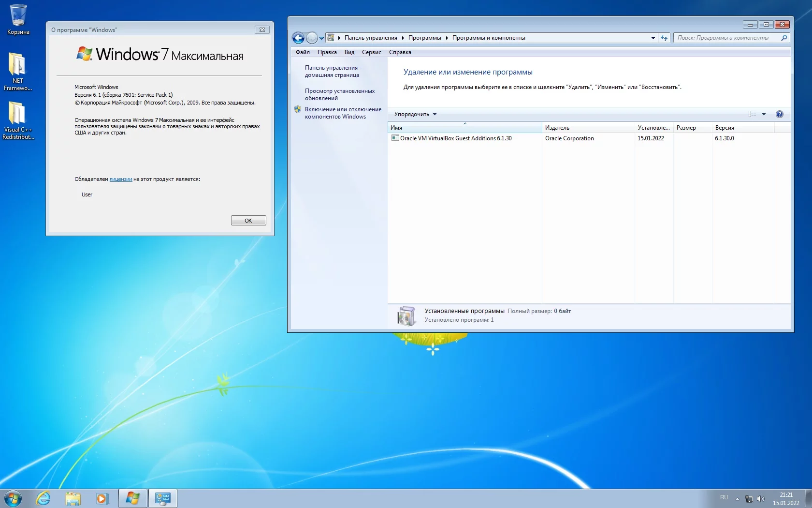
Task: Click OK in the About Windows dialog
Action: pos(248,221)
